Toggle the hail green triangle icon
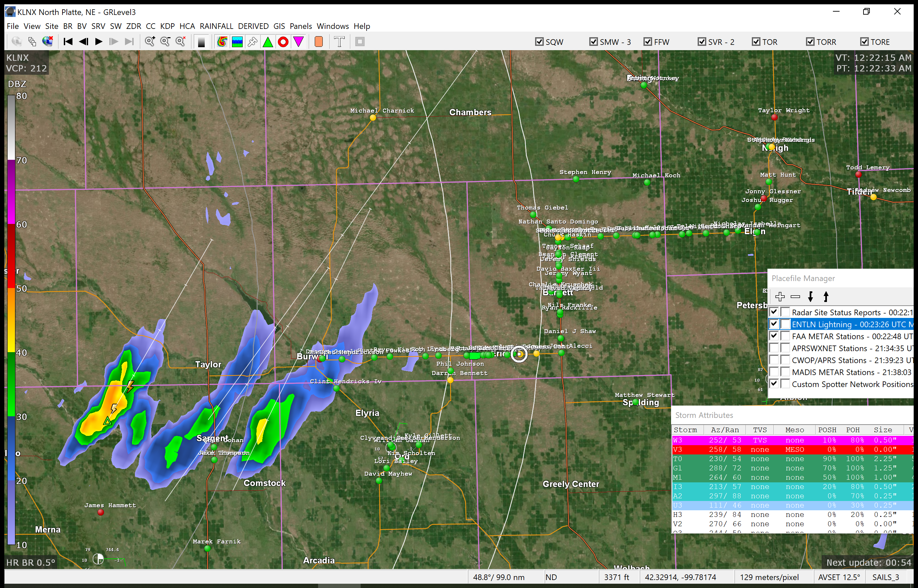Screen dimensions: 918x588 pyautogui.click(x=268, y=42)
